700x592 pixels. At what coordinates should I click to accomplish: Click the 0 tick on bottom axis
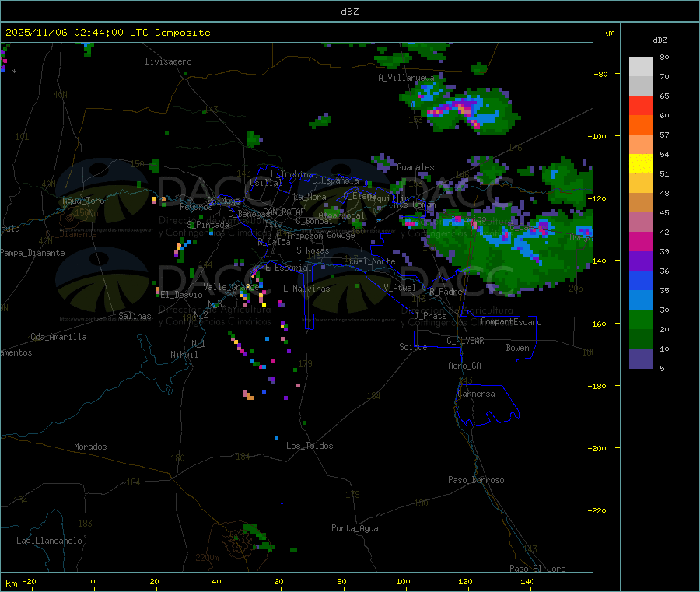93,582
